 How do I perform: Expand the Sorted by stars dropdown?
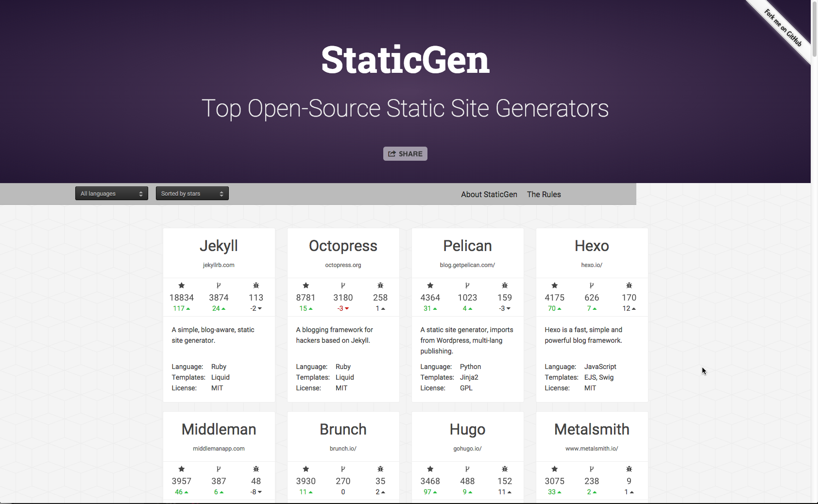[192, 194]
